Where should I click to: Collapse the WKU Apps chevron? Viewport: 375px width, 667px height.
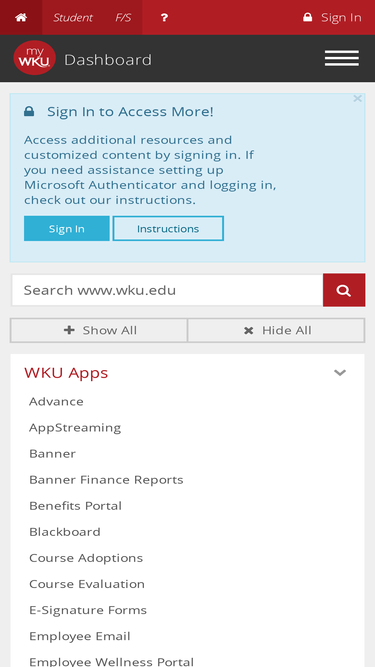click(x=340, y=373)
